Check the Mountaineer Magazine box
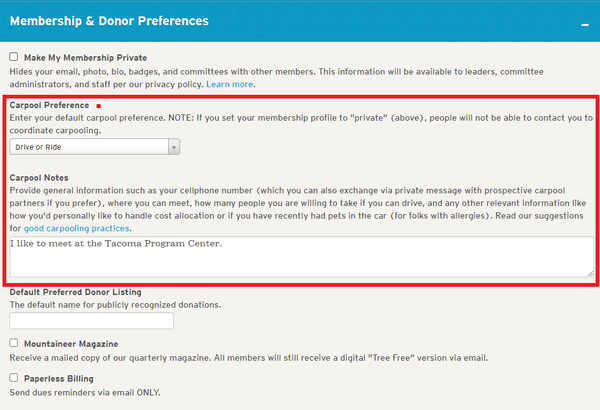 click(x=14, y=343)
